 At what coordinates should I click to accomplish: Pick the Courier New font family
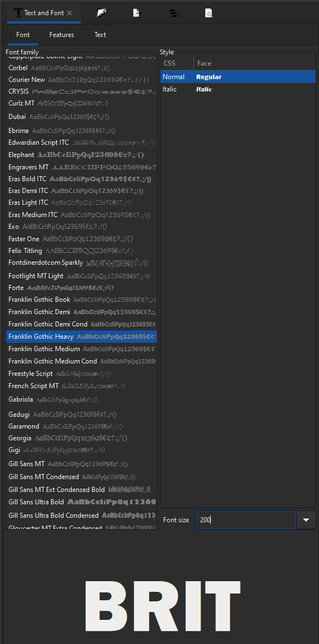click(82, 80)
